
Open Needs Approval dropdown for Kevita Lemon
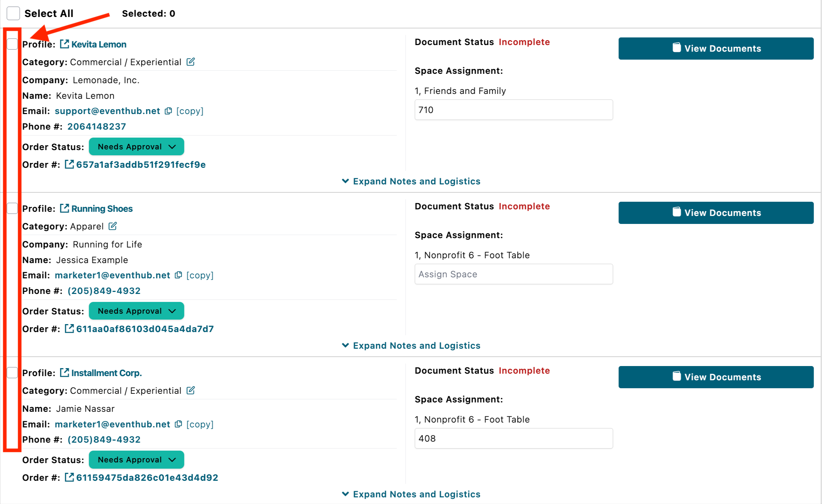136,147
